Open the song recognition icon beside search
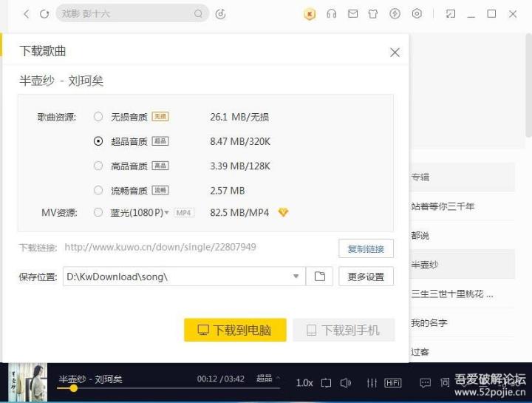 click(x=220, y=14)
